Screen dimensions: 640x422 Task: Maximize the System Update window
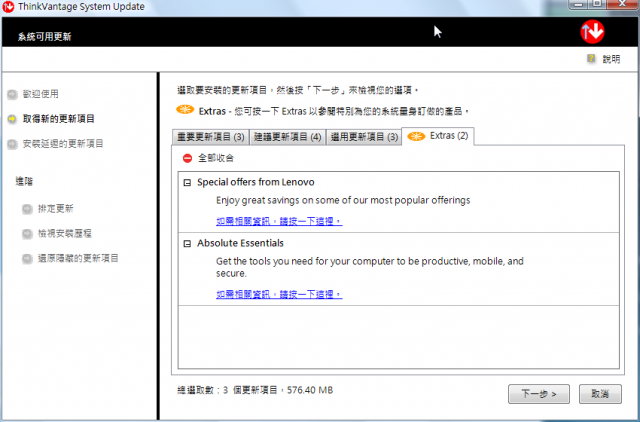[x=598, y=4]
